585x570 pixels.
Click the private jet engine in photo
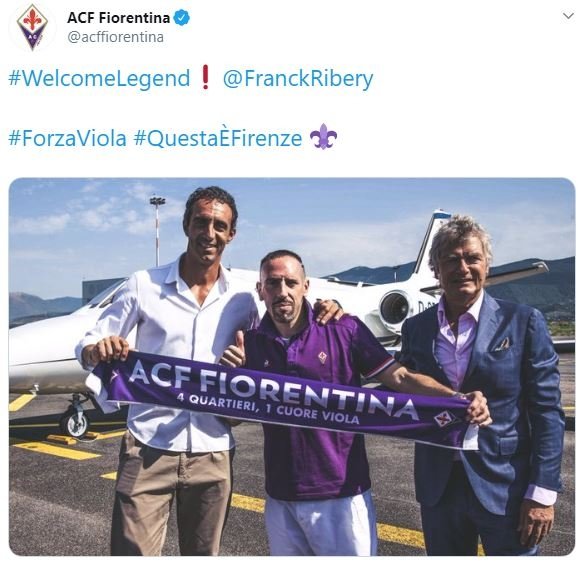tap(396, 308)
